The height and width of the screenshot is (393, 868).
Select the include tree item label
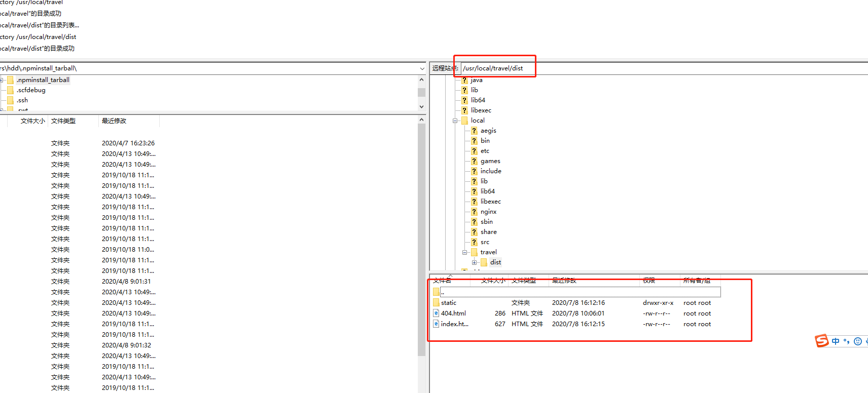pyautogui.click(x=491, y=171)
